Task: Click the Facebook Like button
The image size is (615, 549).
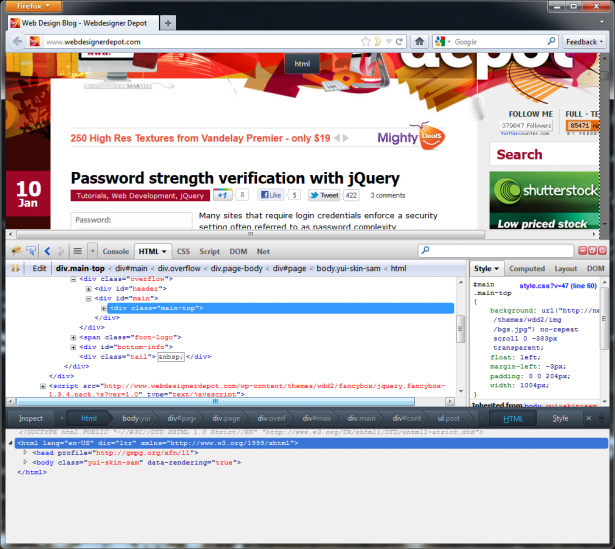Action: 271,195
